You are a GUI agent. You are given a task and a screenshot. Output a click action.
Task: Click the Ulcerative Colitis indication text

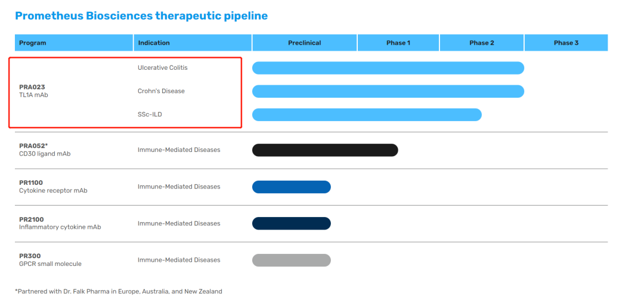coord(162,68)
